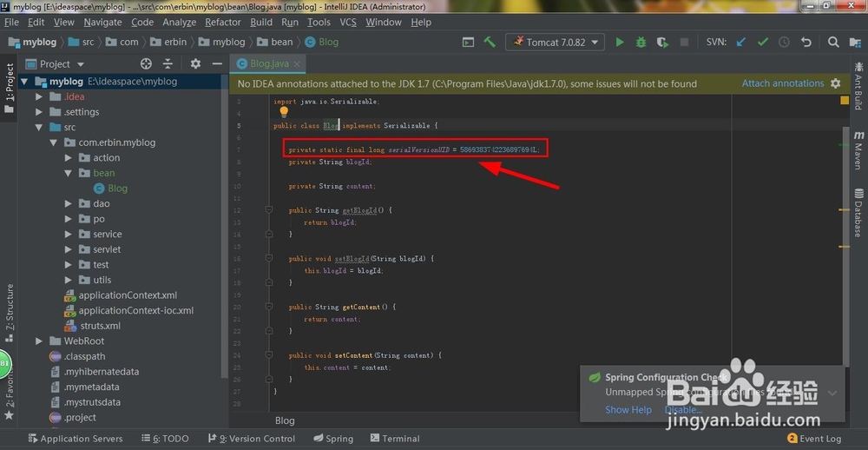Run the Tomcat configuration with green play icon
Screen dimensions: 868x450
pyautogui.click(x=620, y=42)
